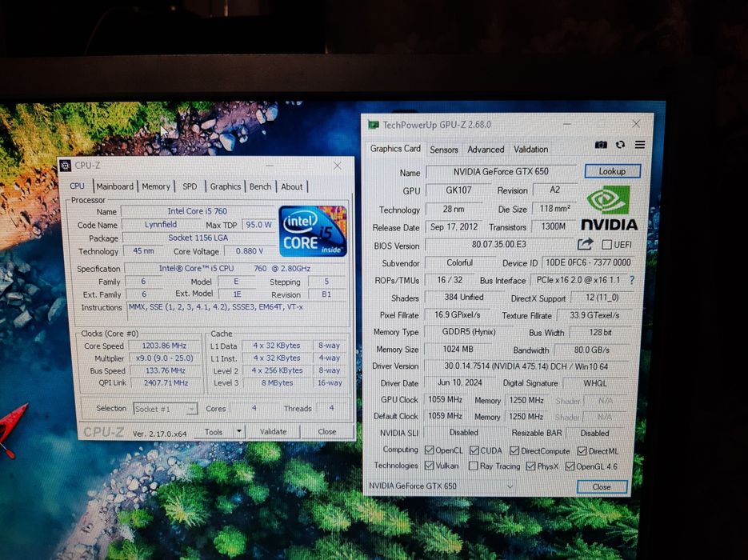Toggle the DirectCompute checkbox

pyautogui.click(x=514, y=450)
